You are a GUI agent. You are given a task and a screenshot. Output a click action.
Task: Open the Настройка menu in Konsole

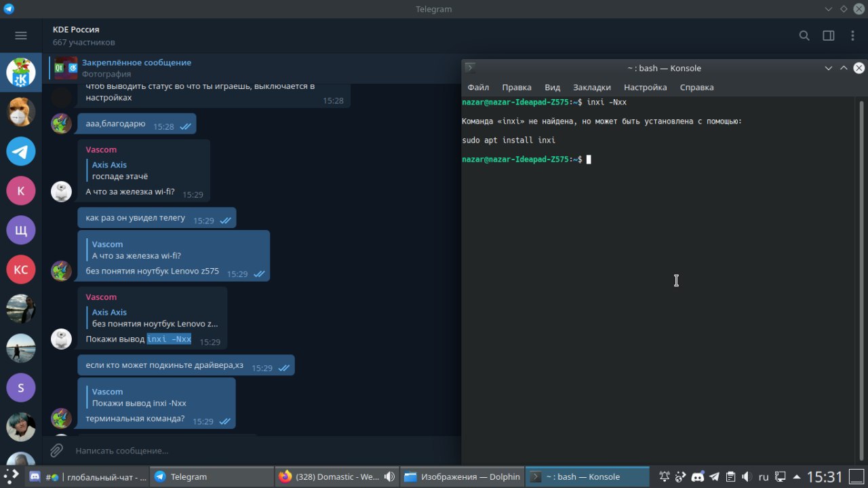click(646, 87)
